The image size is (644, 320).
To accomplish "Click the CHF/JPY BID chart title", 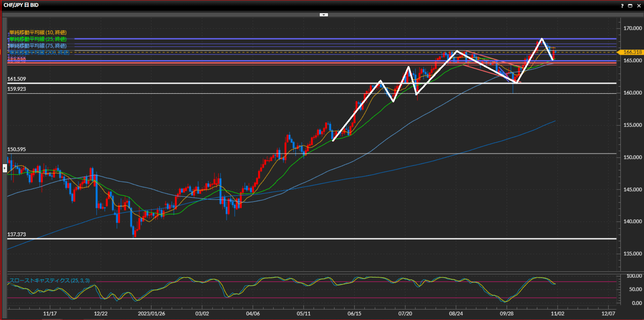I will coord(21,5).
